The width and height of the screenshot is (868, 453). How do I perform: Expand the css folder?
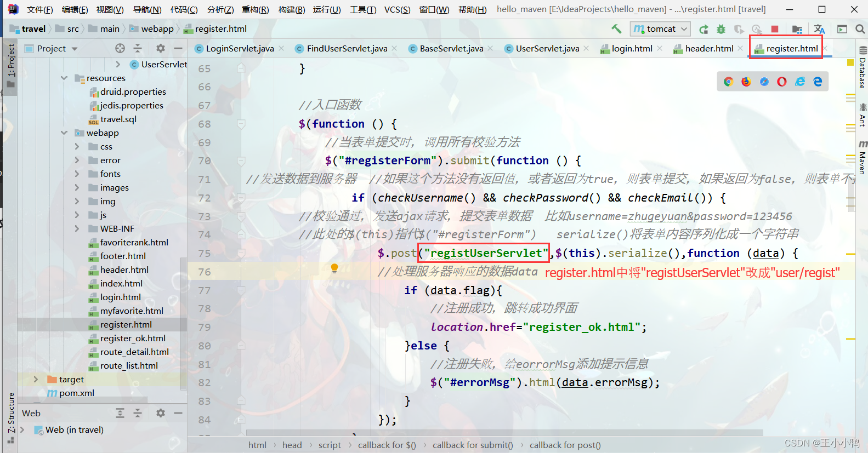pos(77,147)
